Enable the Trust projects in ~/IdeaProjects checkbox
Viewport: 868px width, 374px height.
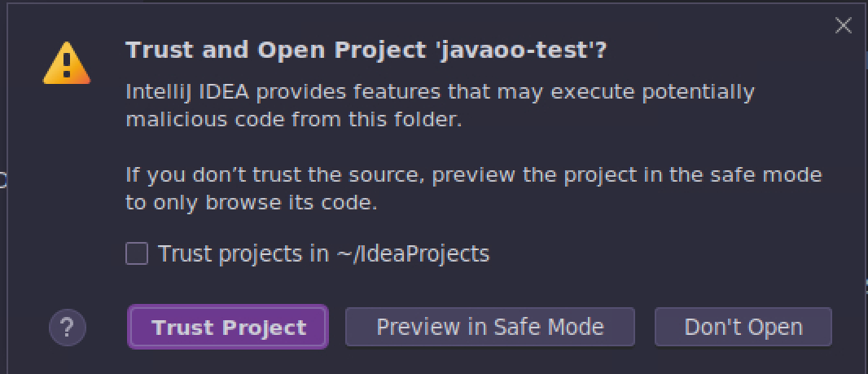click(x=137, y=253)
